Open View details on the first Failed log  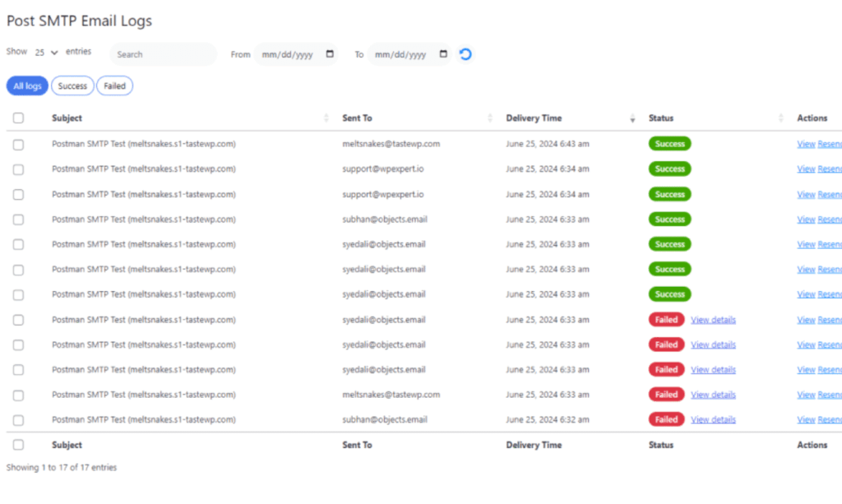coord(712,319)
